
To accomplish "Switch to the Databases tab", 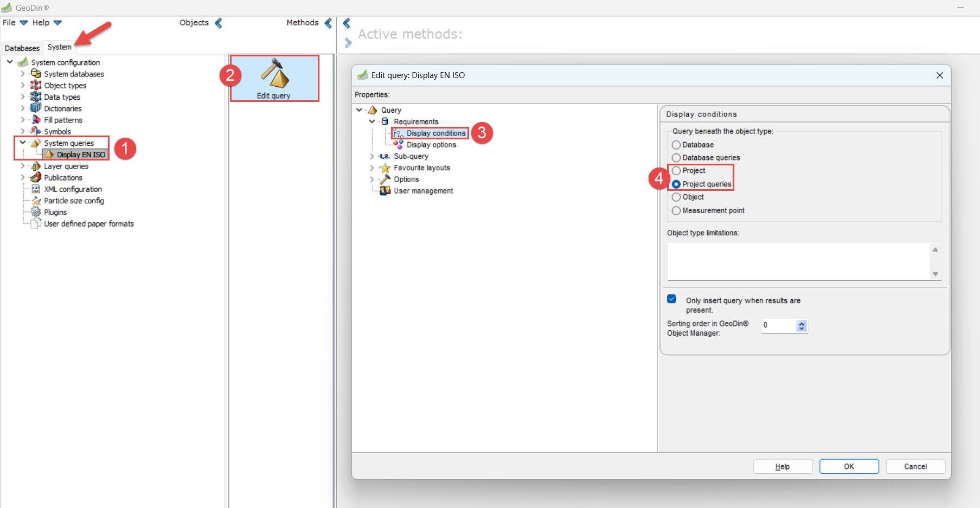I will pyautogui.click(x=22, y=48).
